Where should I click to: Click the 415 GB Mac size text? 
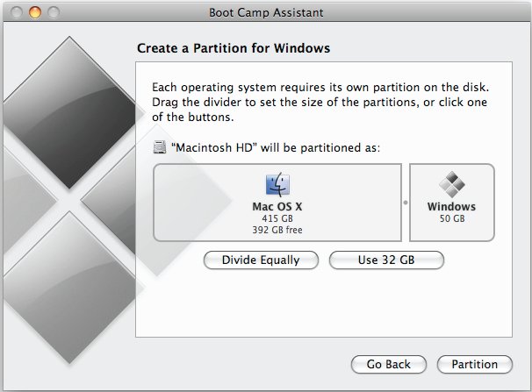pos(277,218)
